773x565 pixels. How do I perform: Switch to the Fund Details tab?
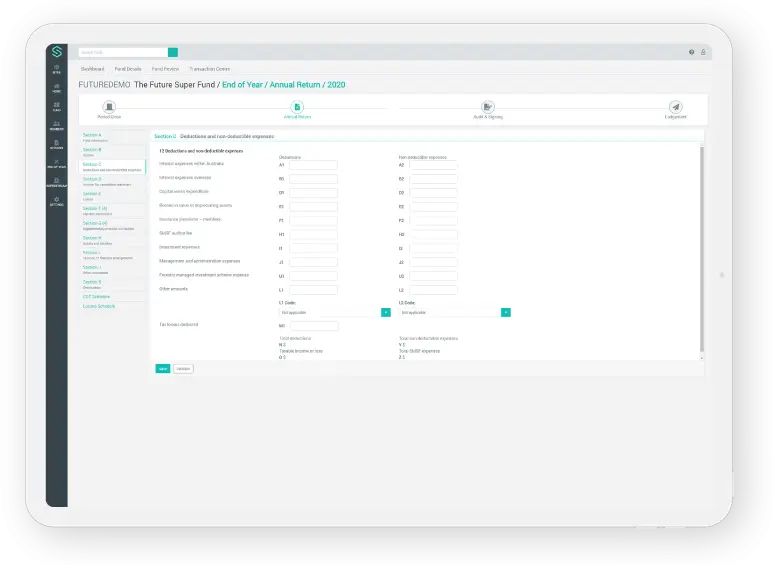point(127,69)
